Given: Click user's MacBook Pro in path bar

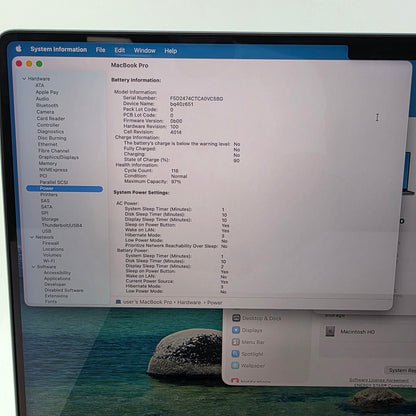Looking at the screenshot, I should click(147, 302).
